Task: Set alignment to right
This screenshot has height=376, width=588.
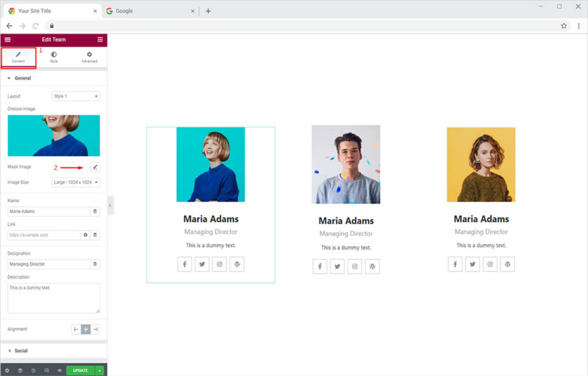Action: pos(95,329)
